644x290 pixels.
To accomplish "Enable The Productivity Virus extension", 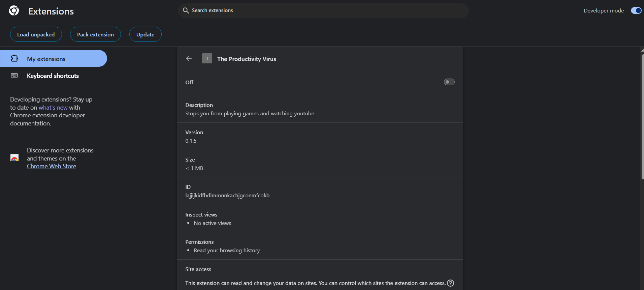I will point(449,82).
